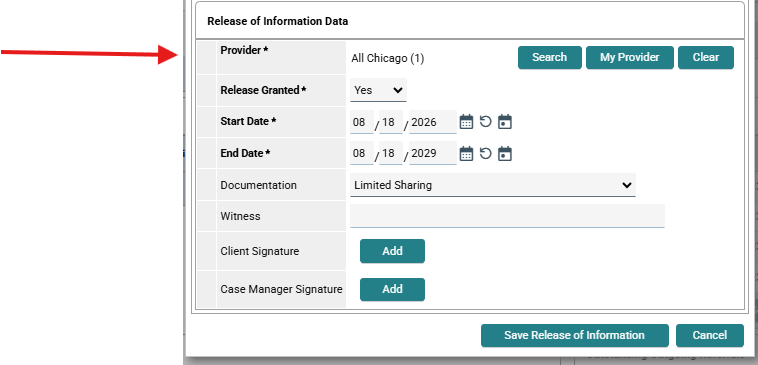Click the Client Signature label
Screen dimensions: 758x365
tap(260, 251)
